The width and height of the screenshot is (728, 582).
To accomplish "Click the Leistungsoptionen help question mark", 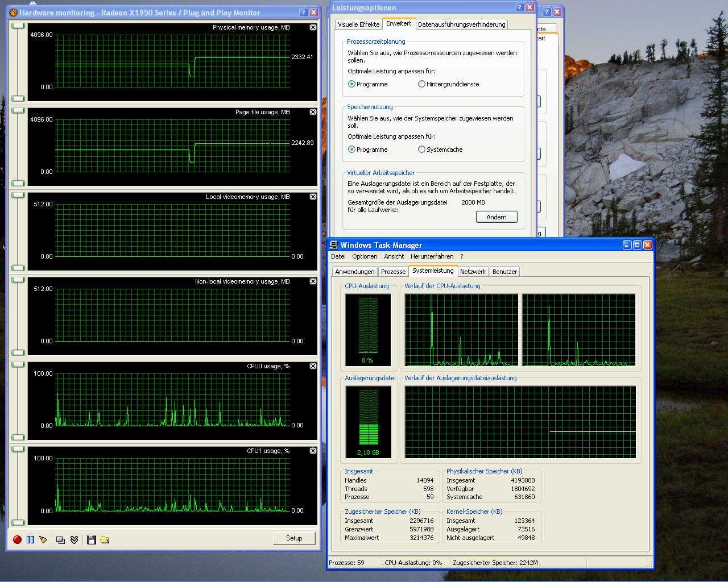I will click(x=519, y=7).
